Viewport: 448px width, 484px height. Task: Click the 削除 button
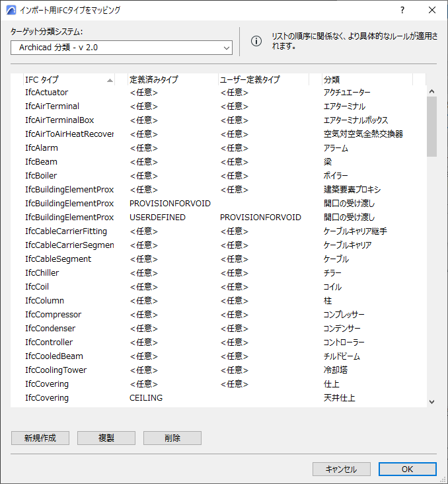click(x=172, y=438)
